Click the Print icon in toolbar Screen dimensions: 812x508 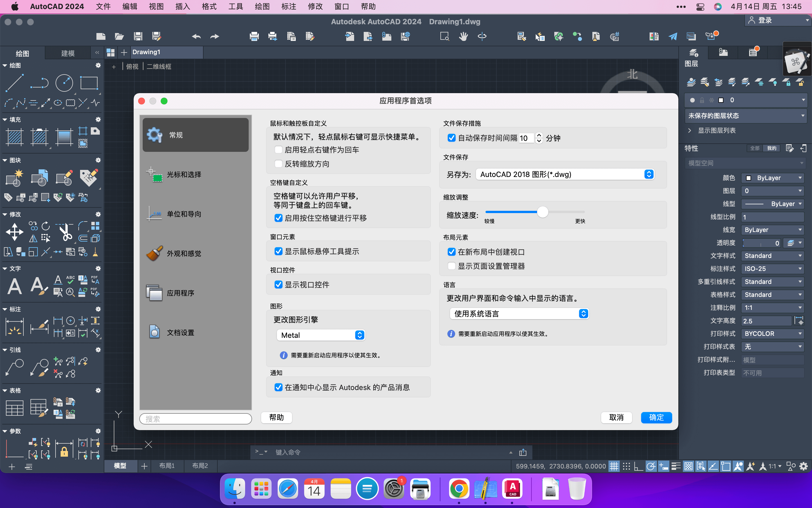pos(254,36)
